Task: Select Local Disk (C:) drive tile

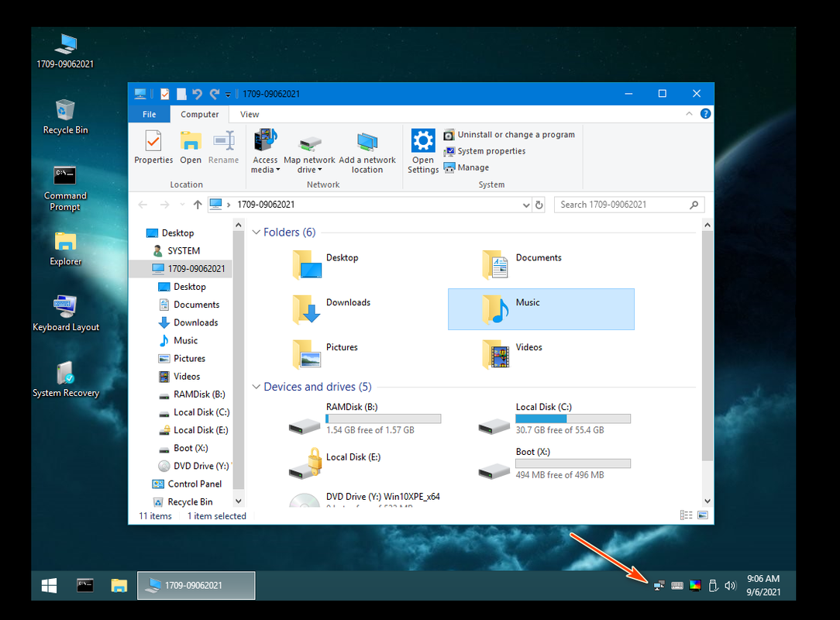Action: point(555,418)
